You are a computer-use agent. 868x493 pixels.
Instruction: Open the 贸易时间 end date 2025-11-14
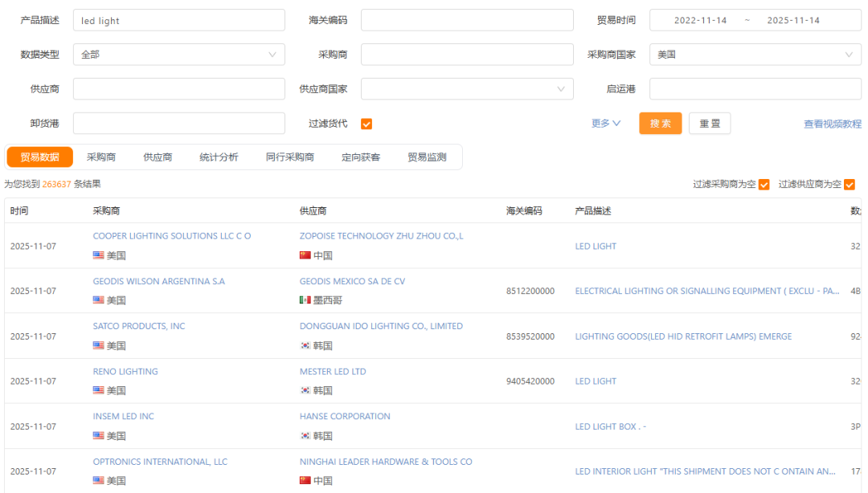pyautogui.click(x=792, y=20)
